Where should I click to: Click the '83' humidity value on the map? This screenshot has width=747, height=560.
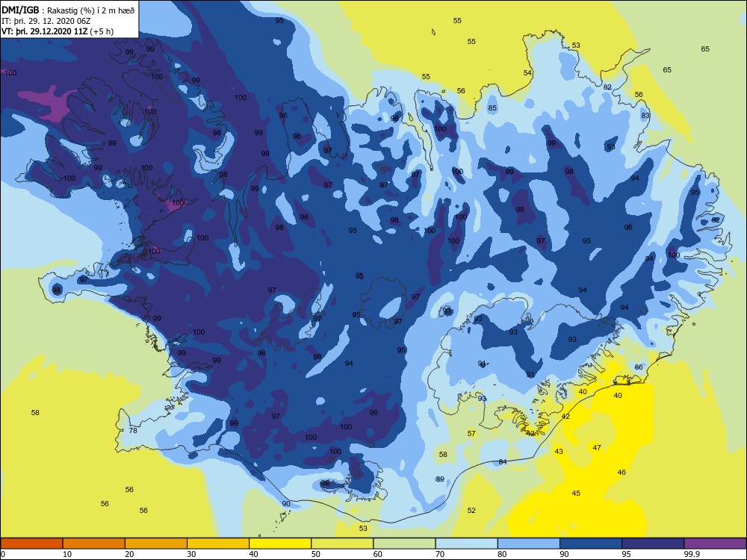point(645,116)
